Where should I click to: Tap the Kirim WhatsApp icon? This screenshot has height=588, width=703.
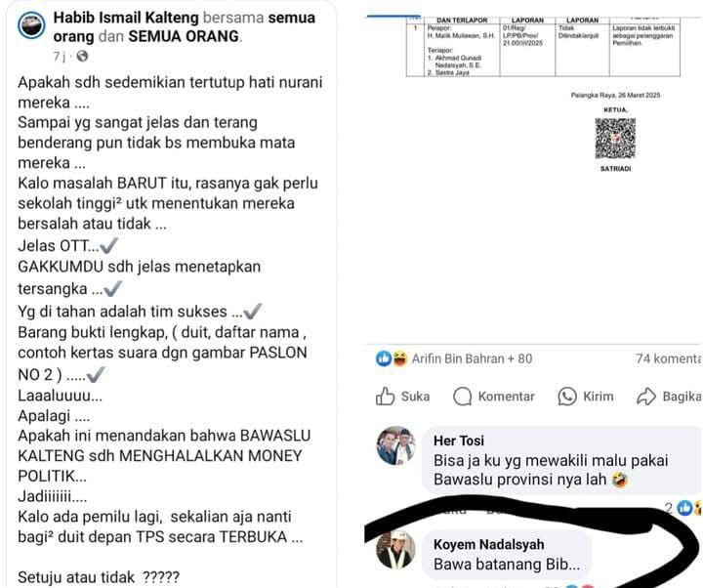[567, 397]
